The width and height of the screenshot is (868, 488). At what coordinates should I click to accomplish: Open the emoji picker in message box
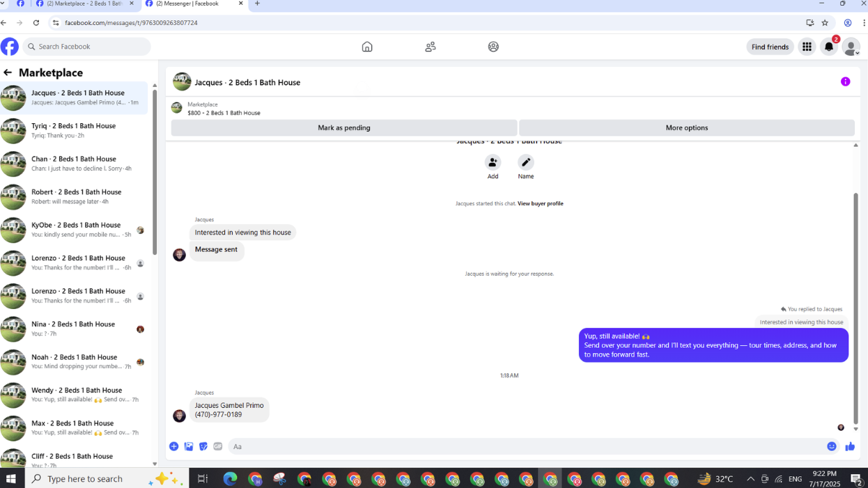(x=832, y=446)
